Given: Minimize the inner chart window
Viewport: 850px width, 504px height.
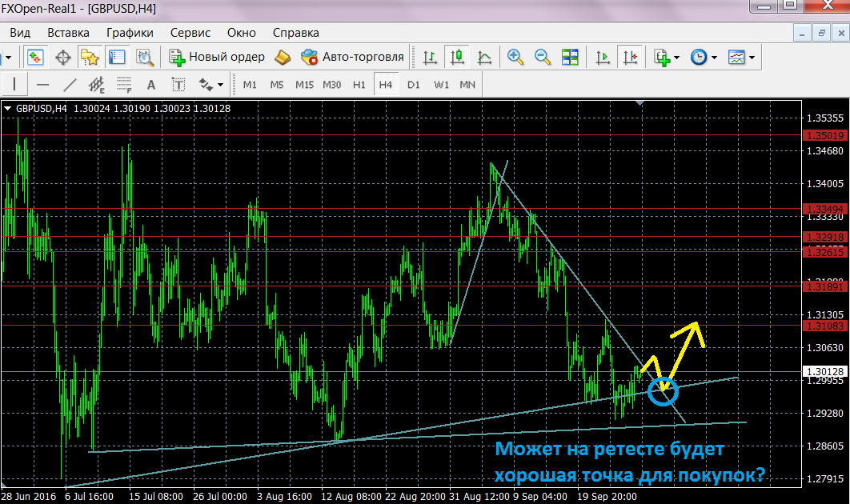Looking at the screenshot, I should 802,33.
